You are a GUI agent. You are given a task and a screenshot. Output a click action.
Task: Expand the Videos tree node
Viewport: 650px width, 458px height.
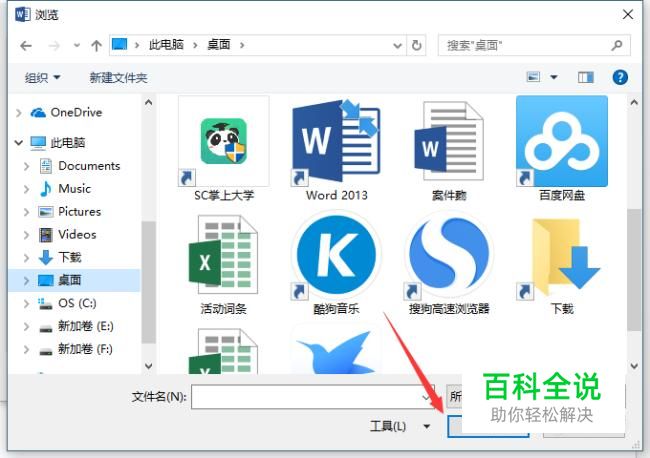coord(27,235)
